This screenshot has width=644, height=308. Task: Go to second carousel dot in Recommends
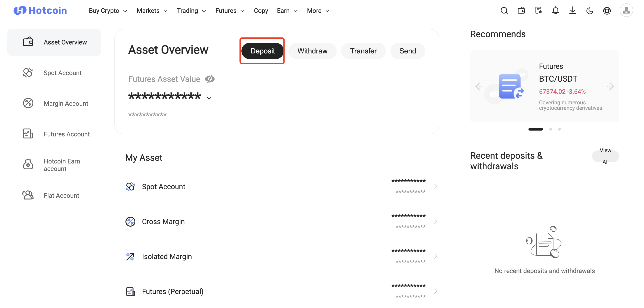click(550, 129)
